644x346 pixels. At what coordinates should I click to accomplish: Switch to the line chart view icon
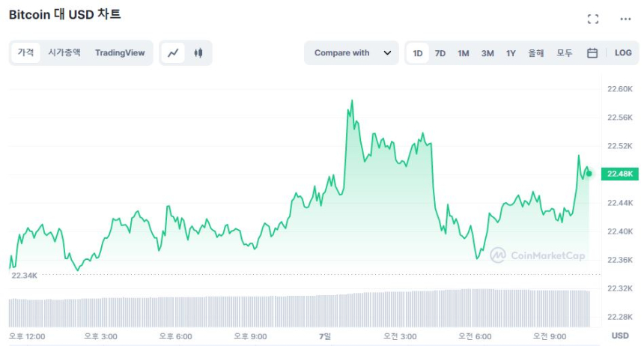click(173, 53)
